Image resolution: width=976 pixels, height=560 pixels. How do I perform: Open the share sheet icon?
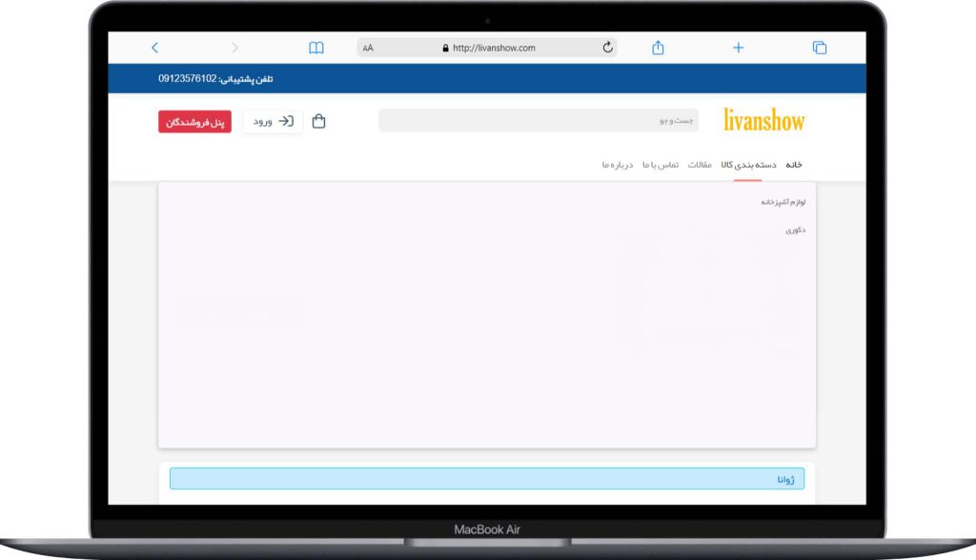click(658, 48)
